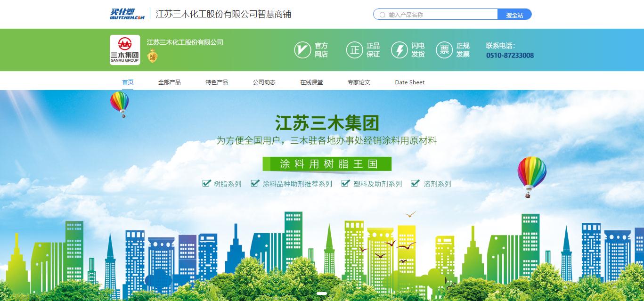
Task: Click the 正规发票 invoice icon
Action: pyautogui.click(x=444, y=50)
